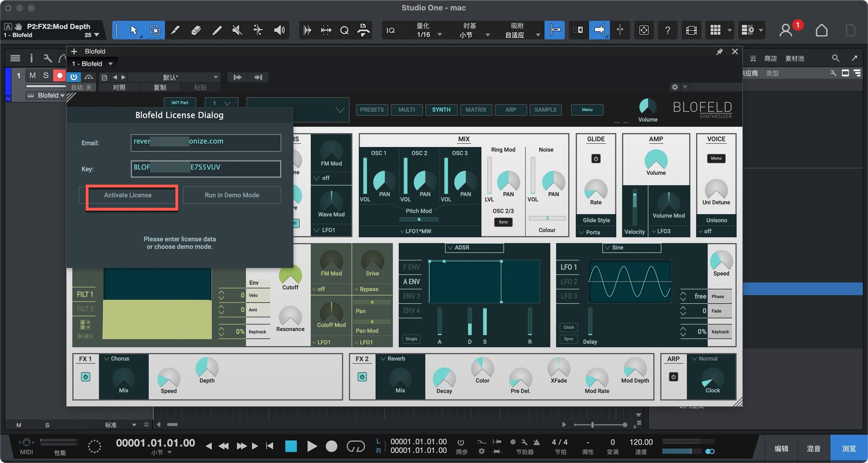The width and height of the screenshot is (868, 463).
Task: Go to the Start page home icon
Action: [x=821, y=30]
